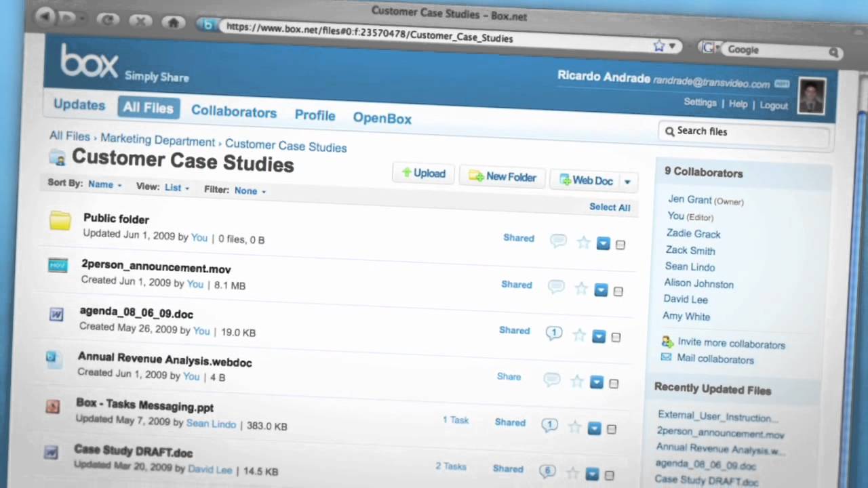The width and height of the screenshot is (868, 488).
Task: Star Annual Revenue Analysis.webdoc
Action: tap(576, 382)
